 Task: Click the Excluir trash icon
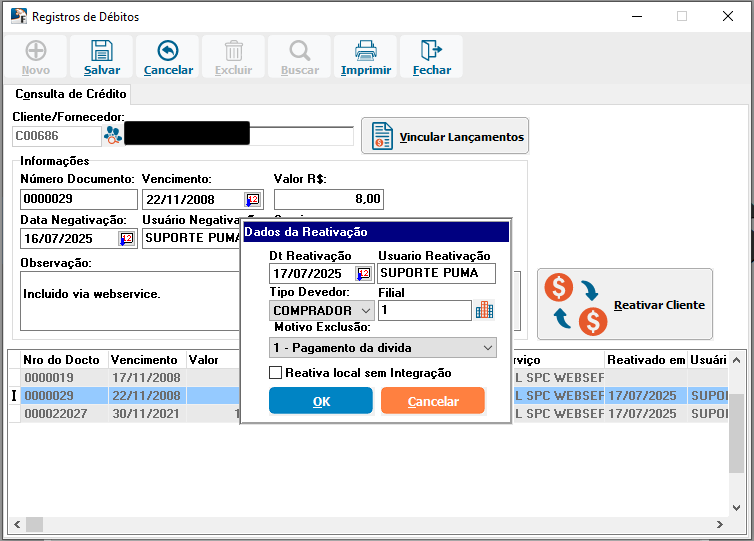234,57
